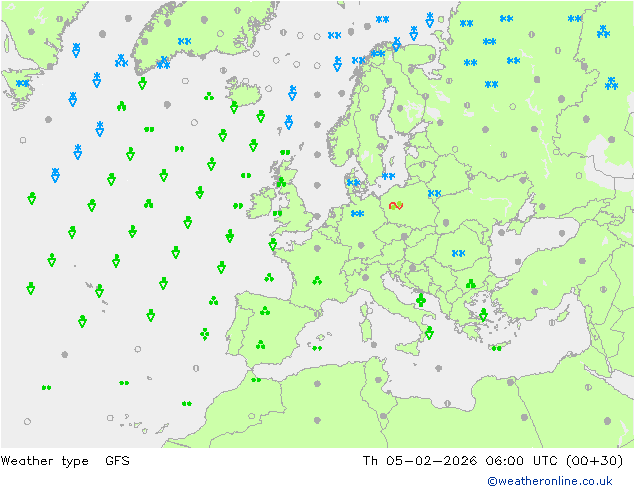634x490 pixels.
Task: Click the four-dot rain symbol west of Portugal
Action: pos(205,334)
